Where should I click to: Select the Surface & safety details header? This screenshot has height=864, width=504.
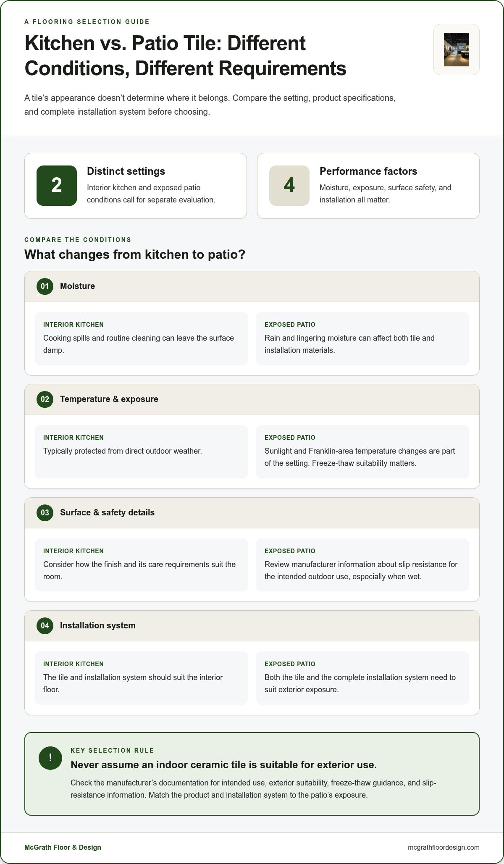click(x=252, y=513)
